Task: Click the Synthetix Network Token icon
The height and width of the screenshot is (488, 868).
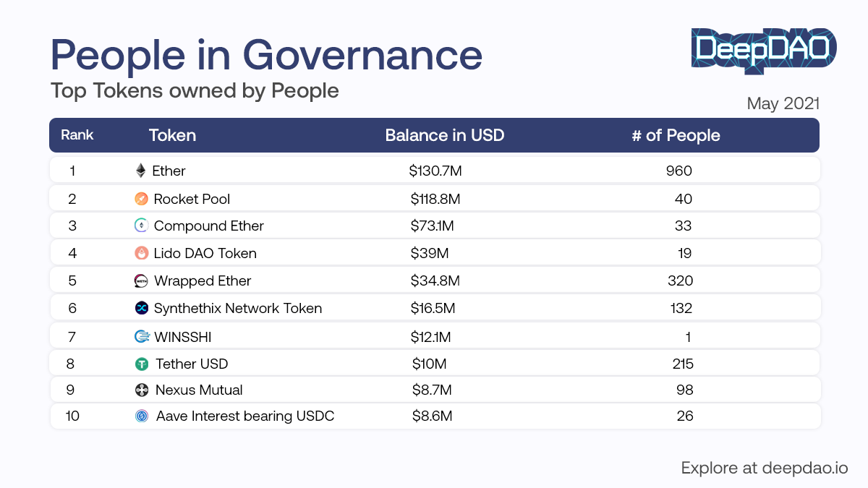Action: [x=141, y=308]
